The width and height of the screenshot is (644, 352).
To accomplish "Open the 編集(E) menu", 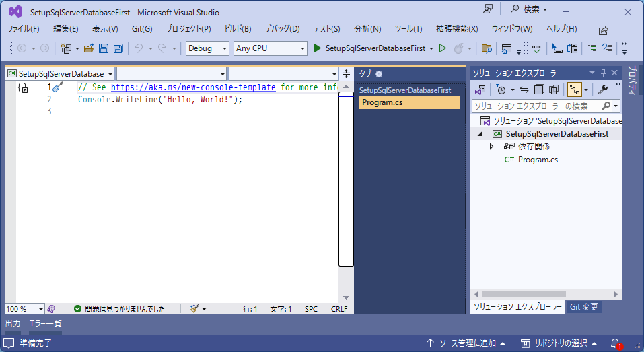I will click(66, 29).
